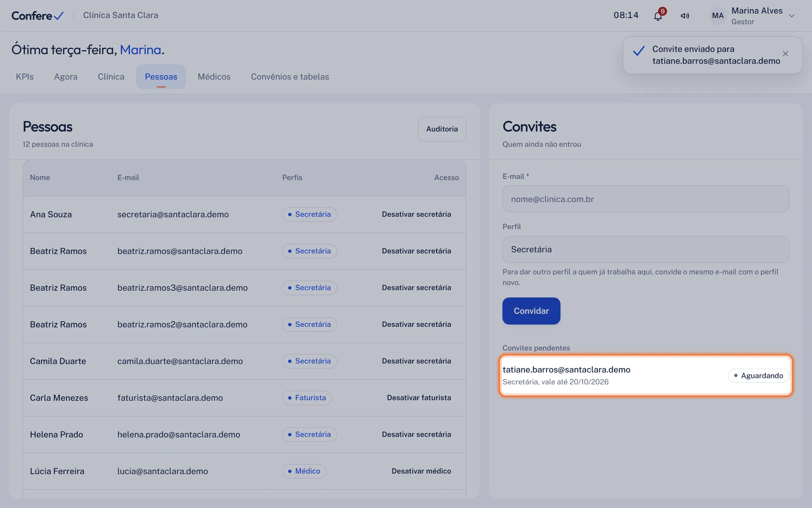
Task: Select the pending invite tatiane.barros@santaclara.demo
Action: (x=645, y=375)
